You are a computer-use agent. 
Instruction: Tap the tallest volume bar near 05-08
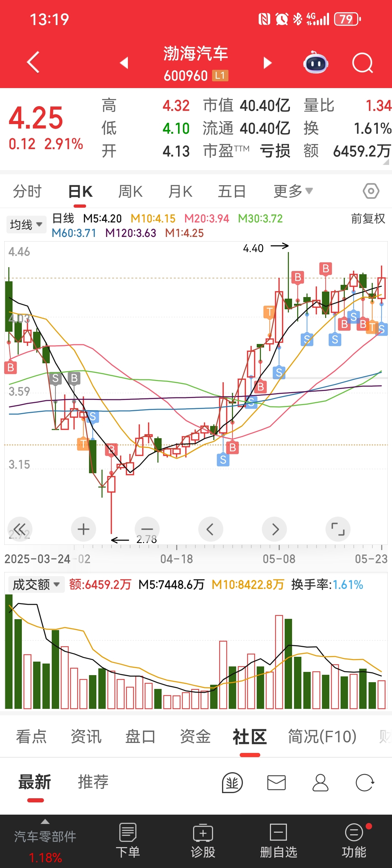[279, 662]
